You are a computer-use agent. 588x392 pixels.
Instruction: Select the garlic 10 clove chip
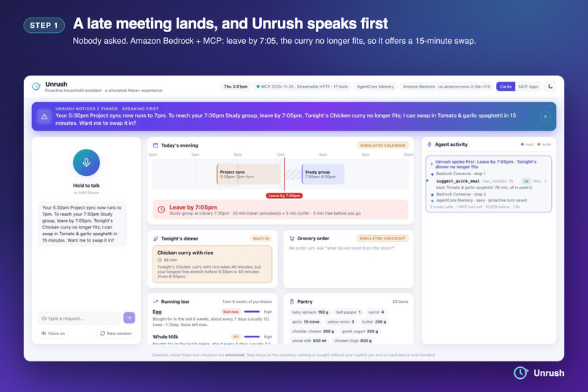pos(306,322)
